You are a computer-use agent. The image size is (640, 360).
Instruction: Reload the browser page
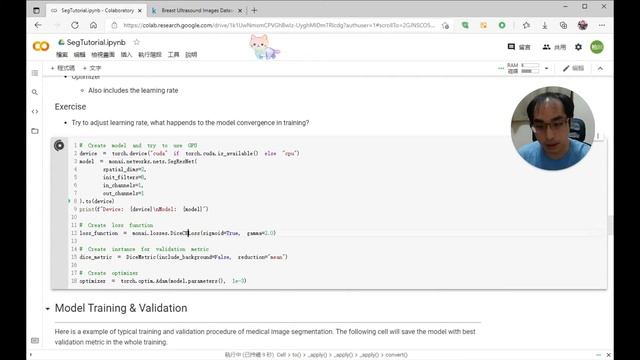click(75, 25)
